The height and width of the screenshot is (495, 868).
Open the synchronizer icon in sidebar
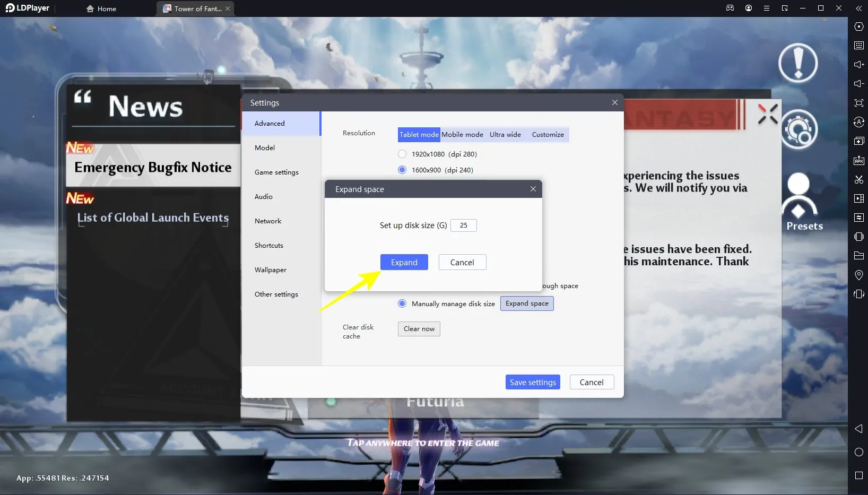click(x=858, y=218)
